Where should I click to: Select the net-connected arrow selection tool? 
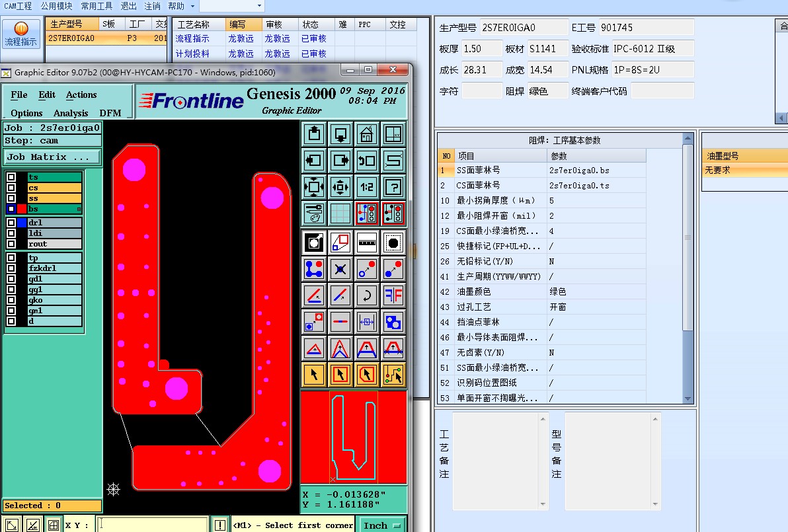point(393,375)
